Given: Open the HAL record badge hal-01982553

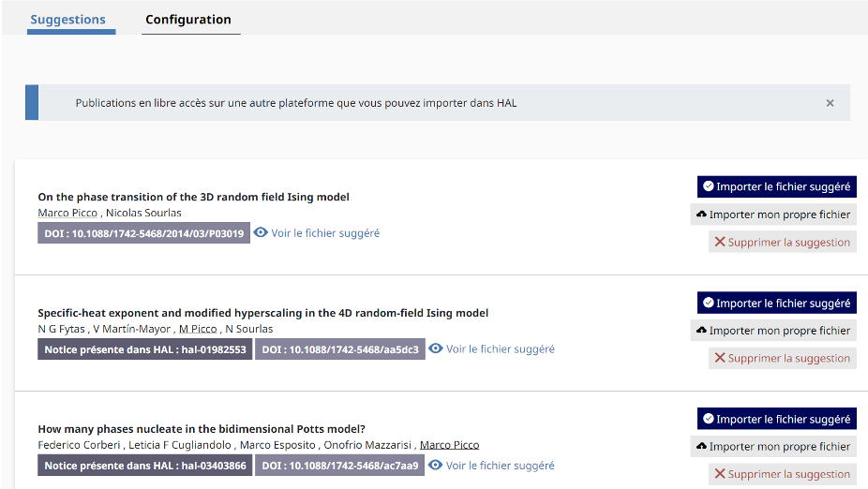Looking at the screenshot, I should point(145,349).
